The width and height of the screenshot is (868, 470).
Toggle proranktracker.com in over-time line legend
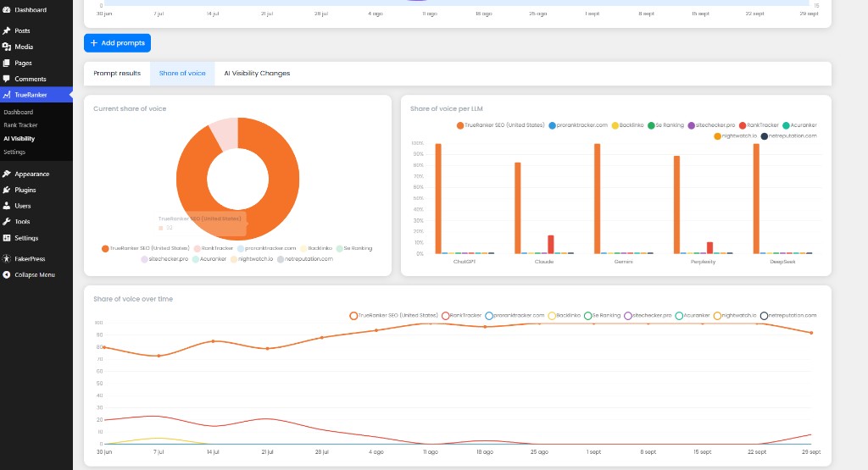(x=515, y=316)
